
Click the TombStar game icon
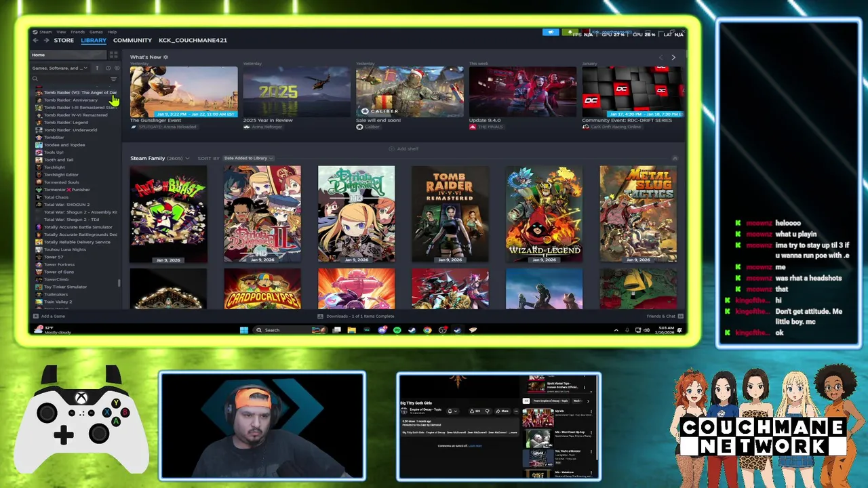click(x=39, y=137)
